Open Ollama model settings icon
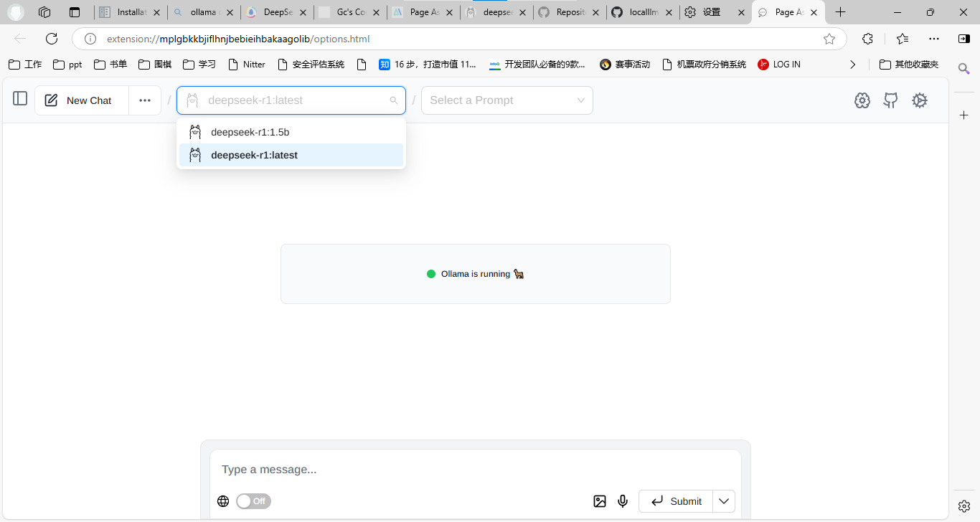 [x=862, y=100]
